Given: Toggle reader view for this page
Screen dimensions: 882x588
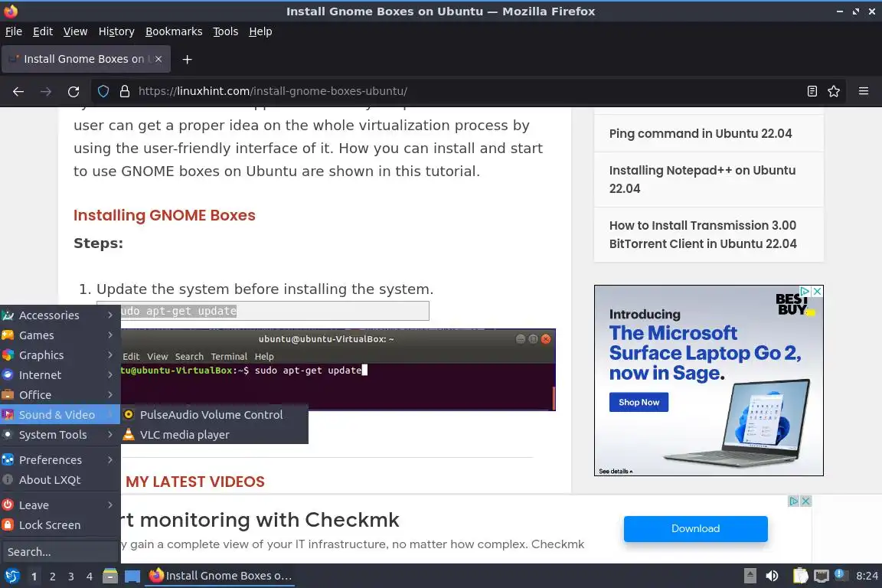Looking at the screenshot, I should (812, 91).
